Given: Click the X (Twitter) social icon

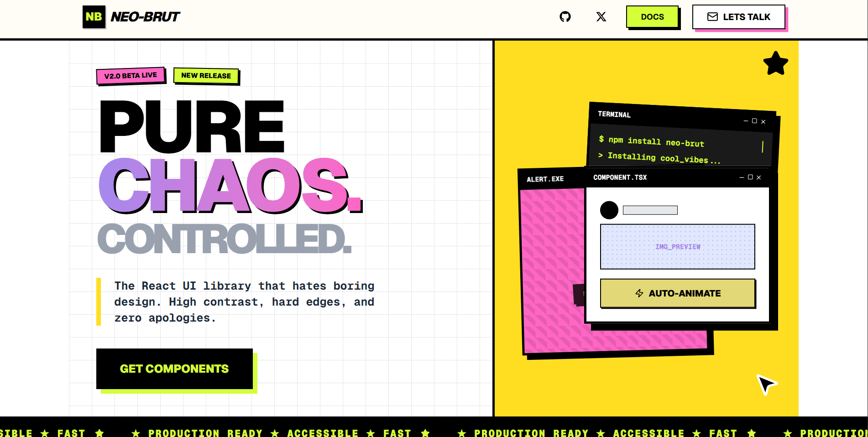Looking at the screenshot, I should [x=601, y=17].
